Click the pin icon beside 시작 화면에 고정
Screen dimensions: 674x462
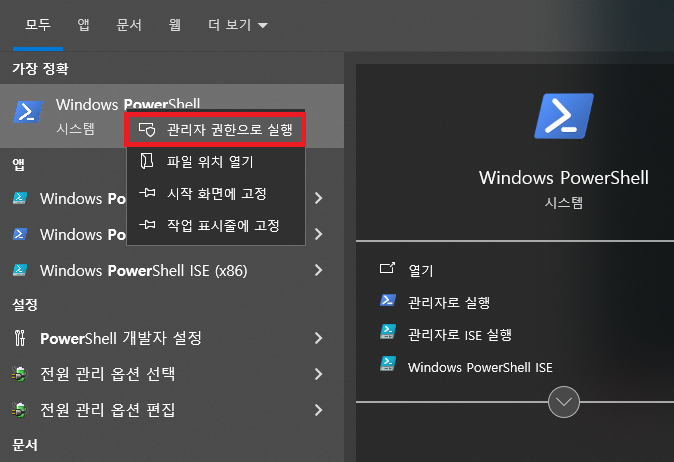[147, 193]
